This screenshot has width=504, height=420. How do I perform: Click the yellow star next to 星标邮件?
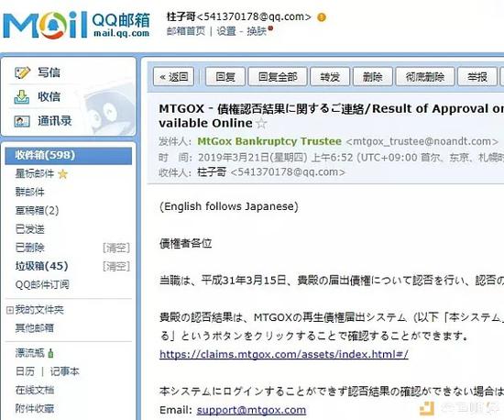[63, 174]
